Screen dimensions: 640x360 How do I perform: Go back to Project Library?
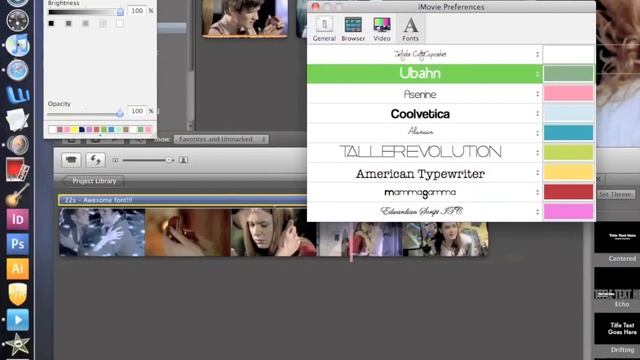coord(93,181)
